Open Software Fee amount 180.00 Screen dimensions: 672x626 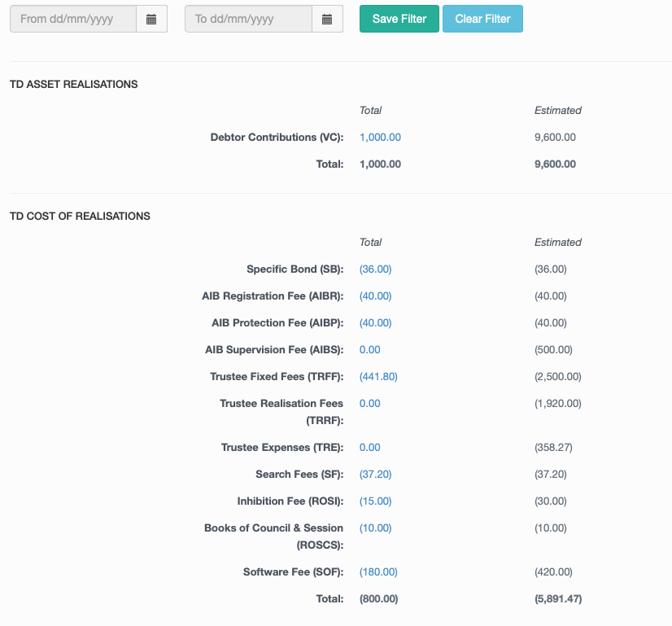point(378,571)
